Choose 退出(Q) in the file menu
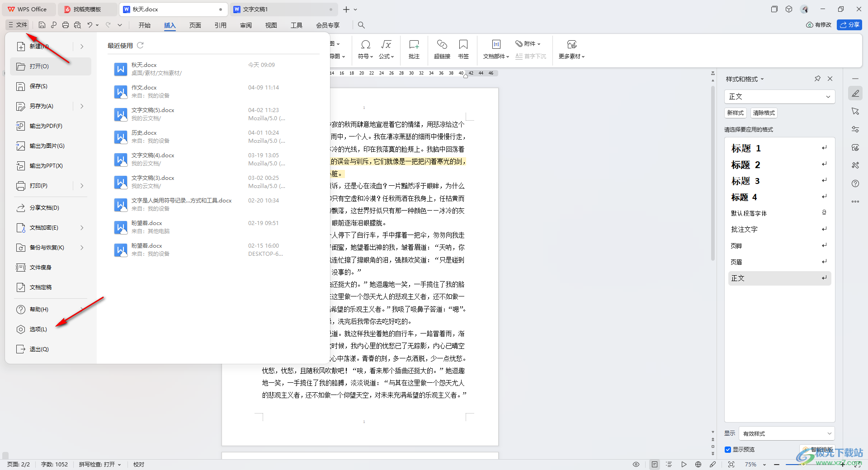 coord(51,349)
